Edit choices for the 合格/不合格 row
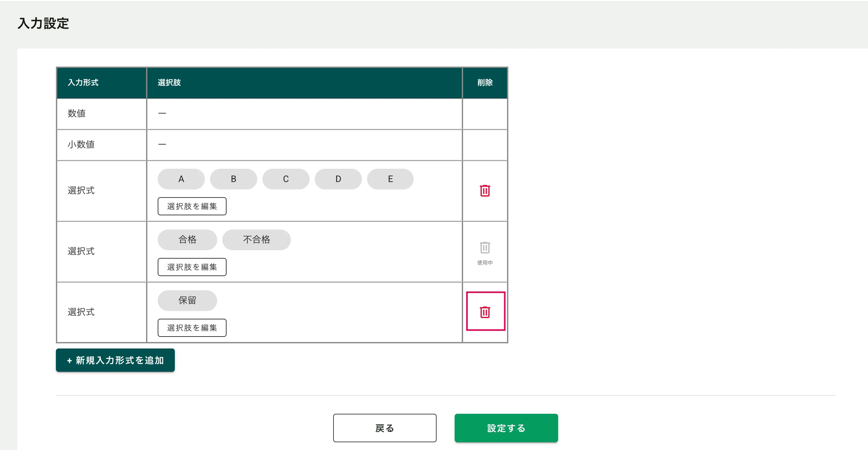 click(192, 267)
